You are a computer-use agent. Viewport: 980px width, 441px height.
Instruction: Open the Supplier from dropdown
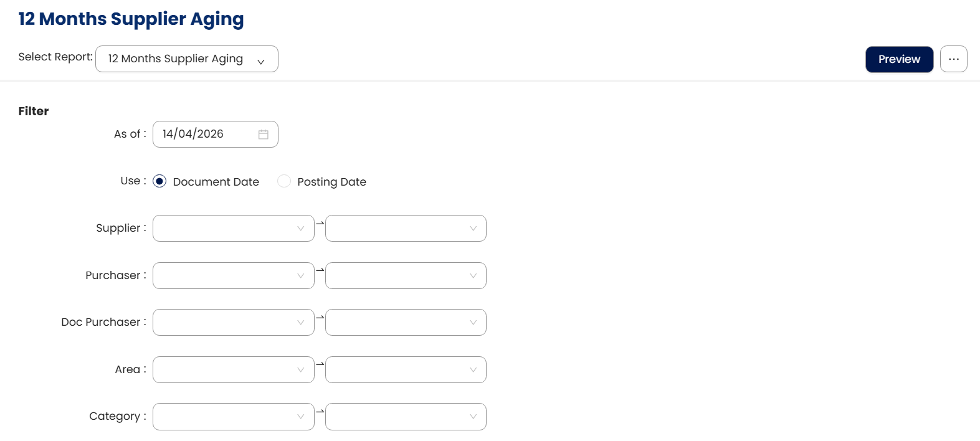[233, 229]
